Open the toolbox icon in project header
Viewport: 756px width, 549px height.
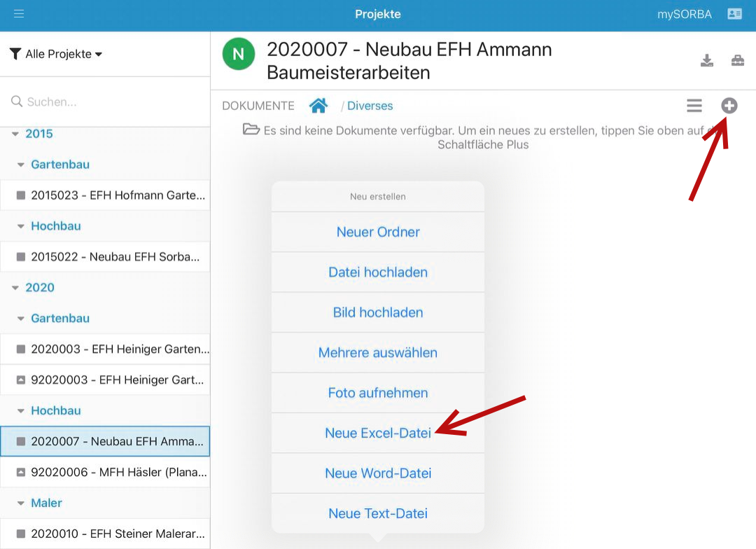pyautogui.click(x=738, y=61)
